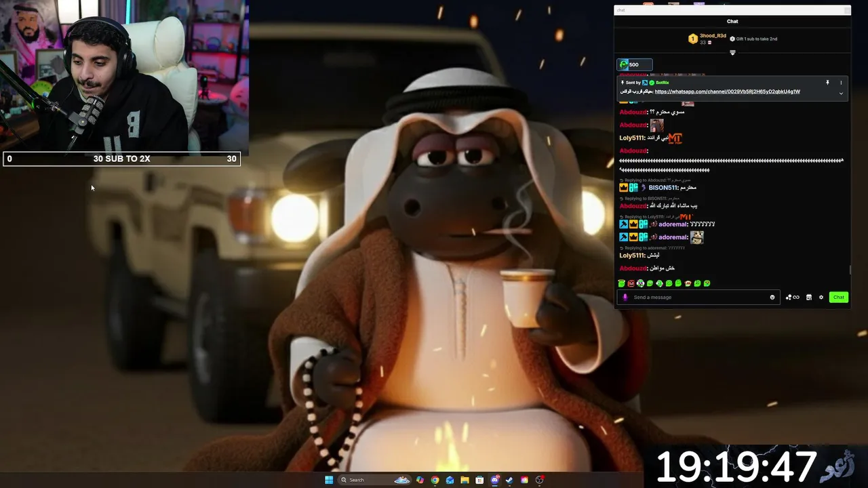Open Microsoft Store from taskbar
Viewport: 868px width, 488px height.
tap(479, 480)
